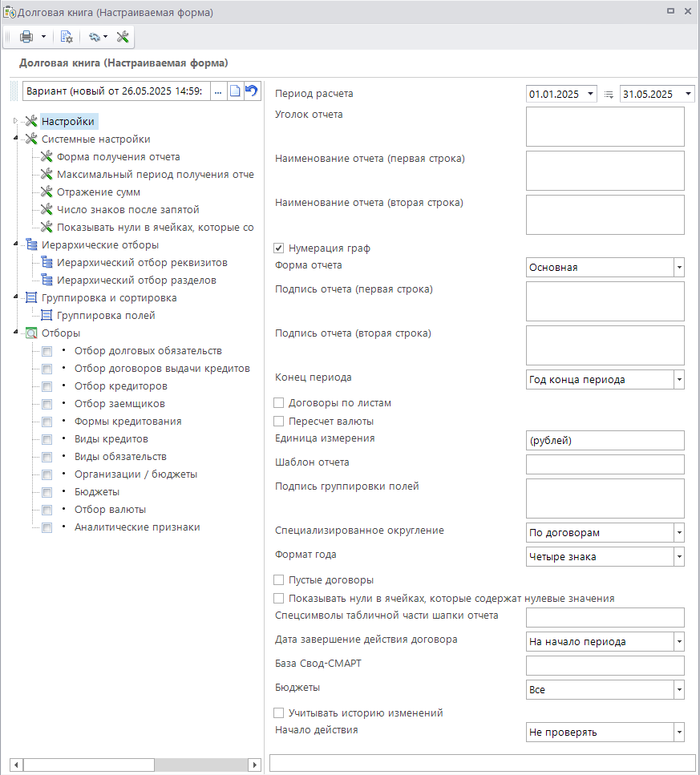Viewport: 700px width, 775px height.
Task: Open the Форма отчета dropdown
Action: (x=679, y=268)
